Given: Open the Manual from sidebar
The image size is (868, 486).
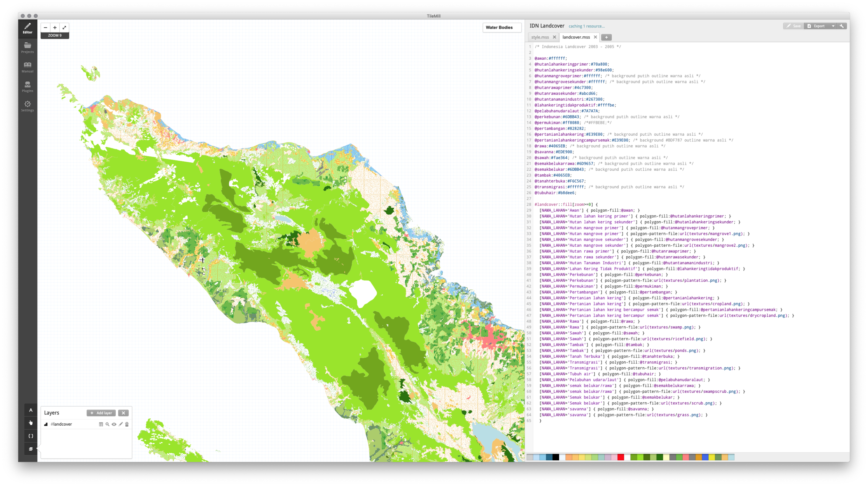Looking at the screenshot, I should [27, 67].
